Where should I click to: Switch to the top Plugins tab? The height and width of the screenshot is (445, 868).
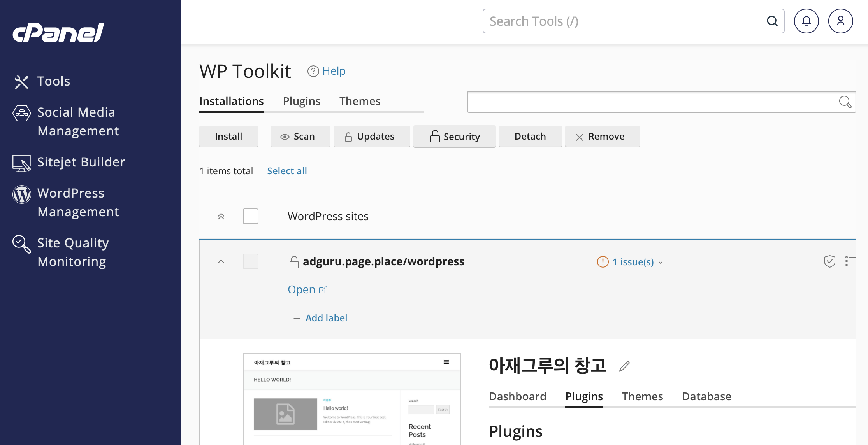[x=302, y=102]
